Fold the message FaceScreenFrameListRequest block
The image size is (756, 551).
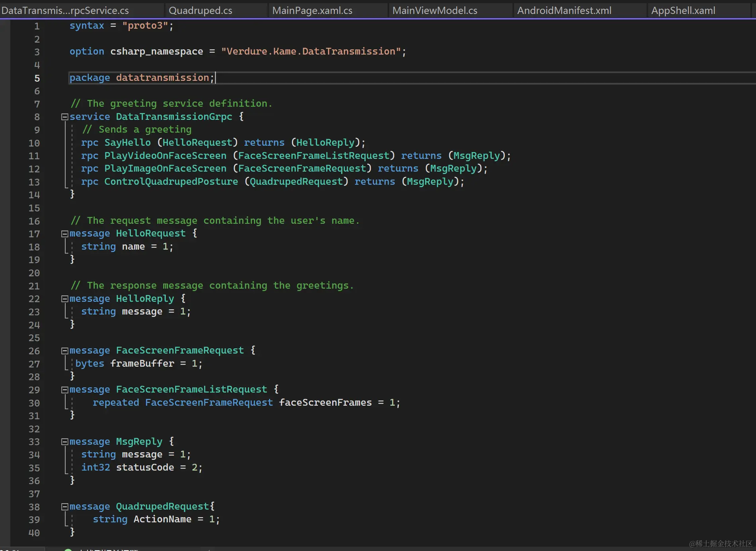pyautogui.click(x=64, y=390)
